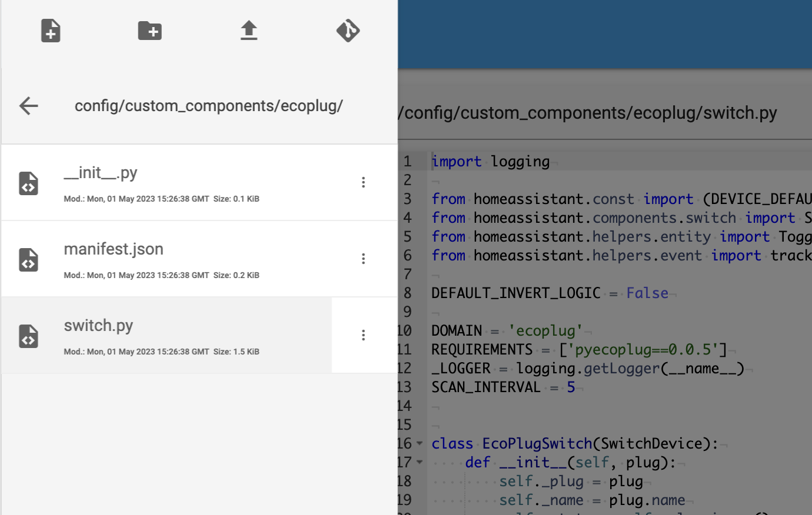Open the options menu for __init__.py
812x515 pixels.
[x=363, y=182]
